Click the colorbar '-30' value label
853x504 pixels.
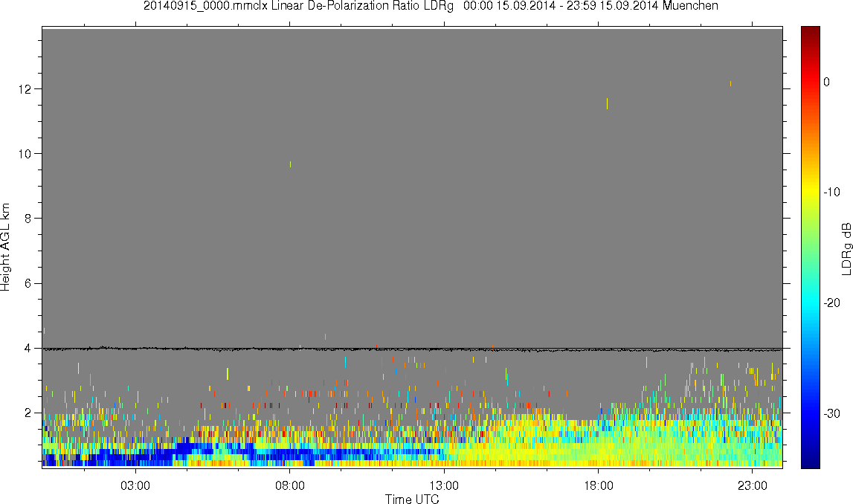831,414
